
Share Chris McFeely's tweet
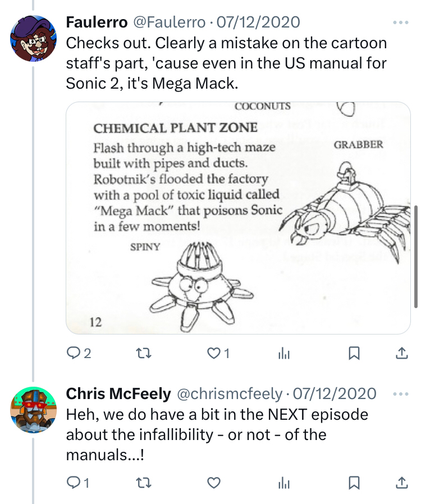401,482
